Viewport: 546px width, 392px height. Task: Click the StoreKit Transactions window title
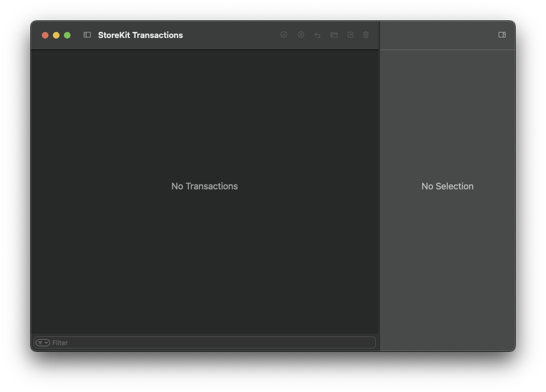click(140, 35)
